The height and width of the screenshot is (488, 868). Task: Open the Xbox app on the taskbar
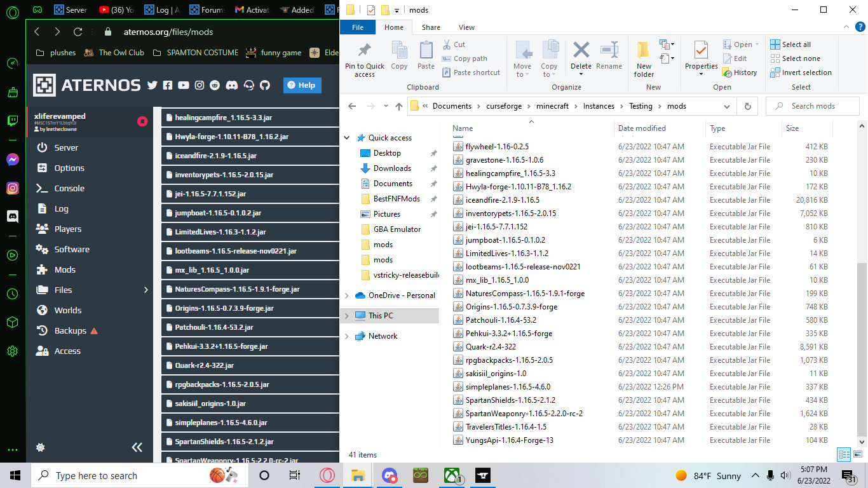pos(452,475)
